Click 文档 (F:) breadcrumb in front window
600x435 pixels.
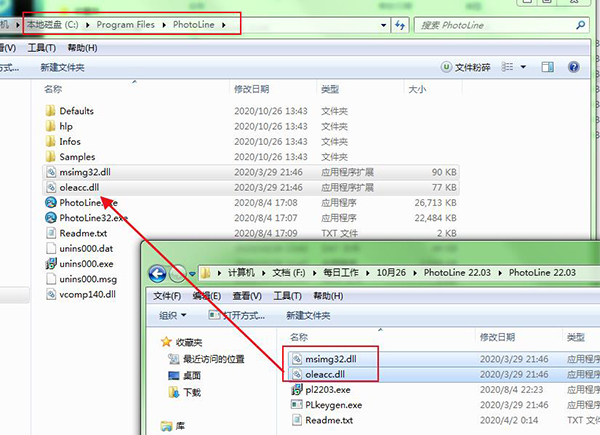289,273
